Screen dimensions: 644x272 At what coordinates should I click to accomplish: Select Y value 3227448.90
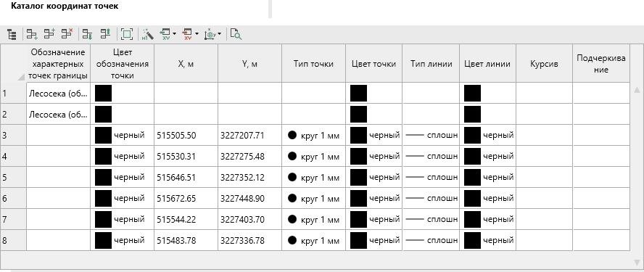click(x=242, y=199)
